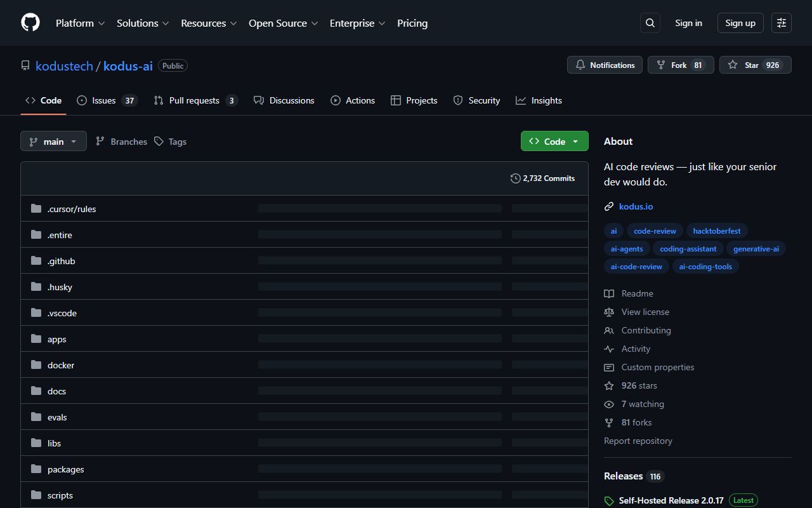Open the docs folder
The image size is (812, 508).
(x=56, y=391)
